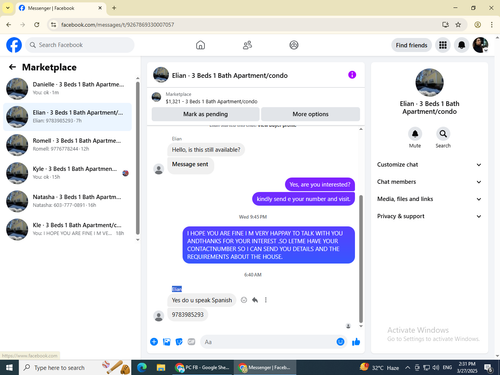The height and width of the screenshot is (375, 500).
Task: Click conversation list scrollbar
Action: tap(137, 158)
